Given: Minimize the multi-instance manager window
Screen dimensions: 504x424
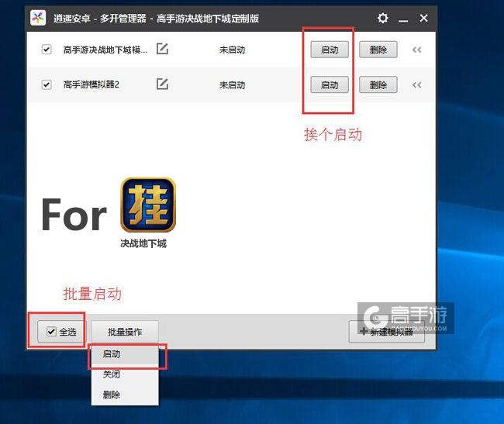Looking at the screenshot, I should click(x=403, y=20).
